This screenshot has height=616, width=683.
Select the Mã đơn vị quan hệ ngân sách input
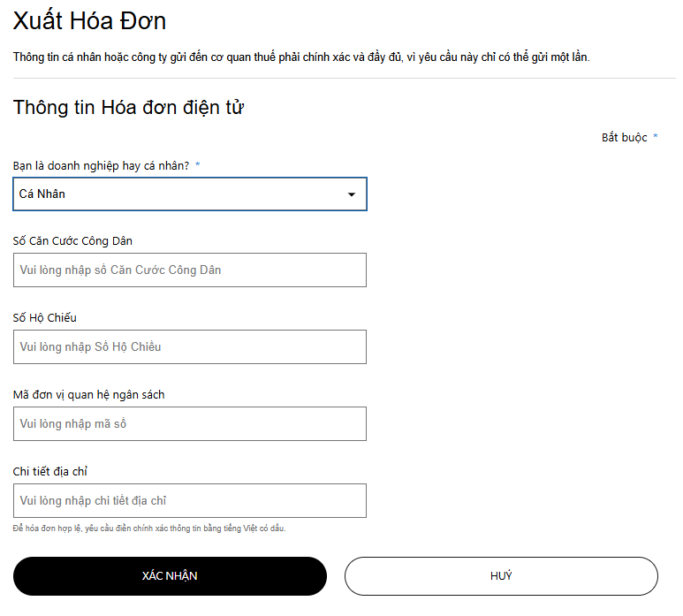189,424
